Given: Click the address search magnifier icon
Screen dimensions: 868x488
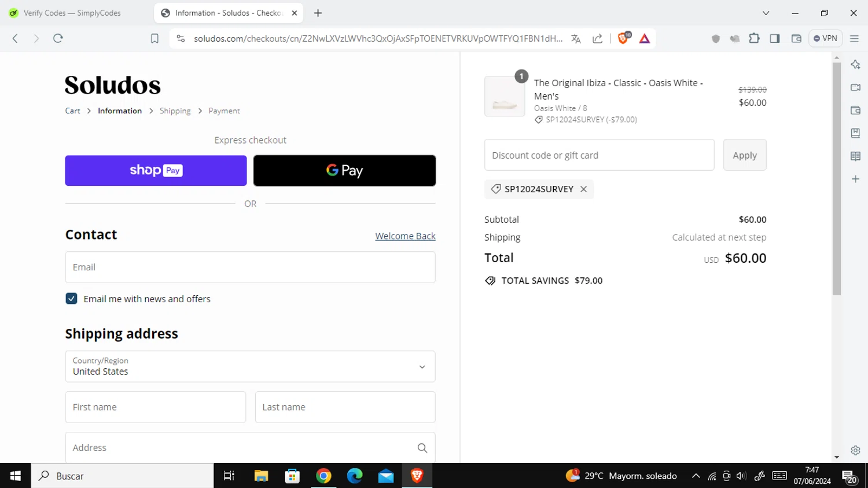Looking at the screenshot, I should pyautogui.click(x=422, y=447).
